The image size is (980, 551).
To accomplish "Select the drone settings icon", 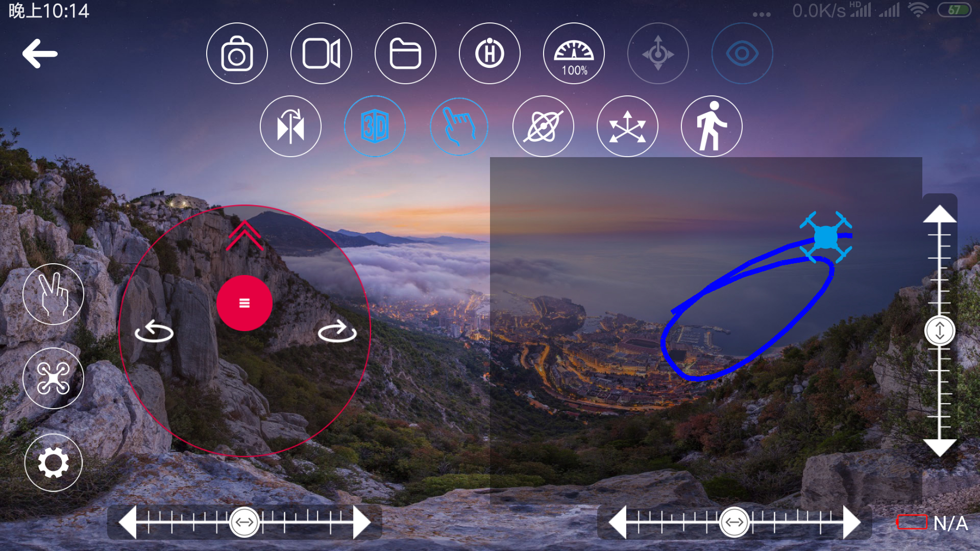I will click(x=53, y=379).
